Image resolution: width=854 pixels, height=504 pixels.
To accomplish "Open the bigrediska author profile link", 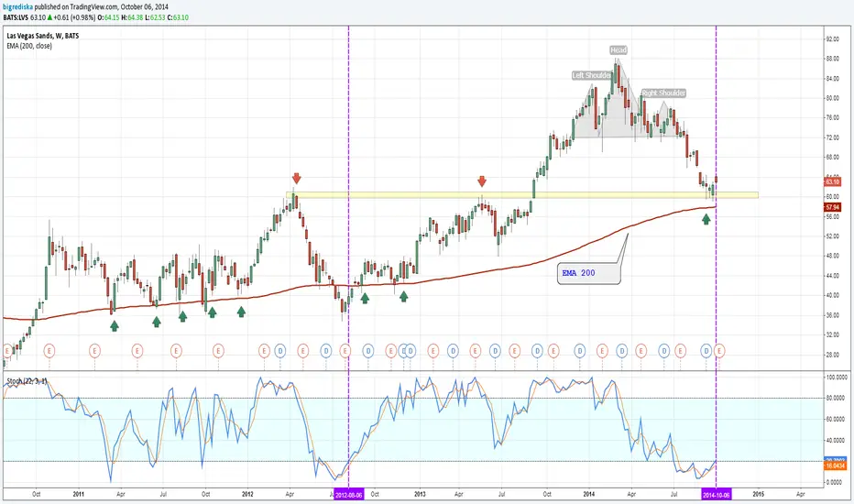I will point(16,7).
